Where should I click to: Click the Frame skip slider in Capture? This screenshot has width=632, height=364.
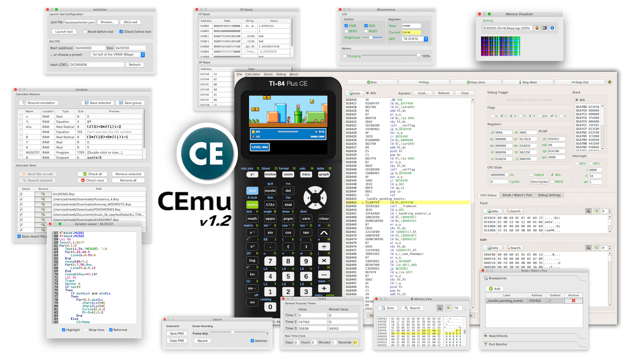click(x=237, y=333)
